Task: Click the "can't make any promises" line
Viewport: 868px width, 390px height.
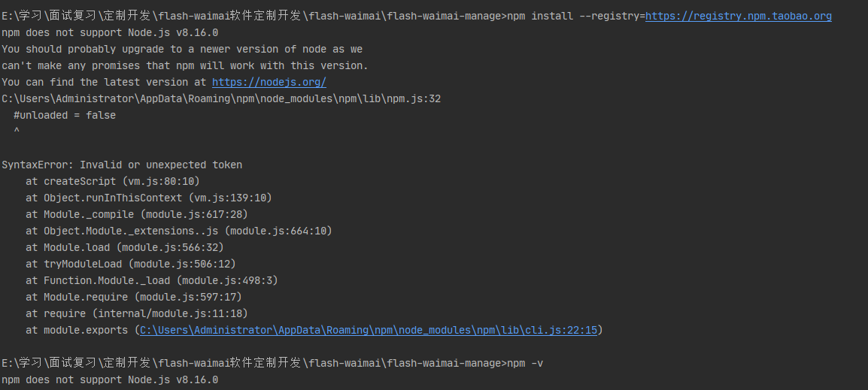Action: point(185,65)
